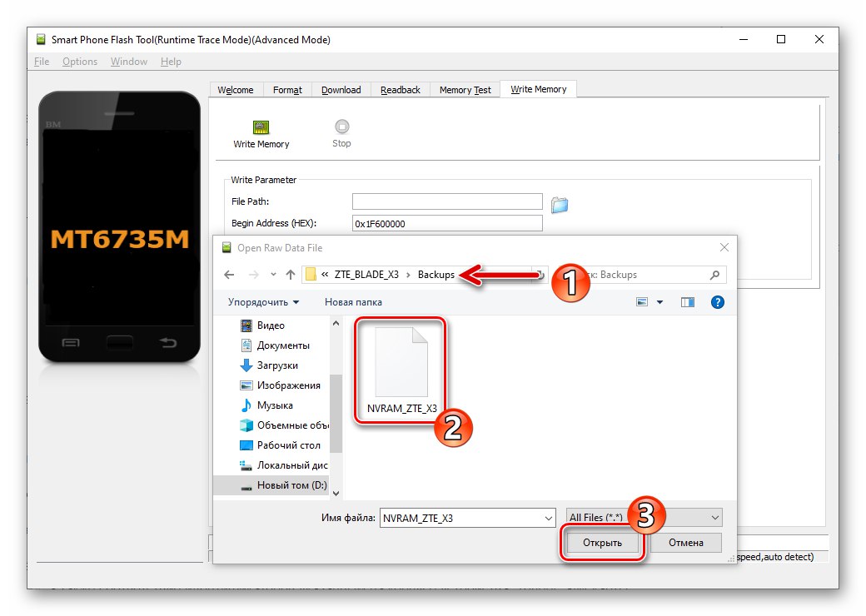Open the All Files type filter dropdown
The width and height of the screenshot is (866, 616).
(x=644, y=517)
